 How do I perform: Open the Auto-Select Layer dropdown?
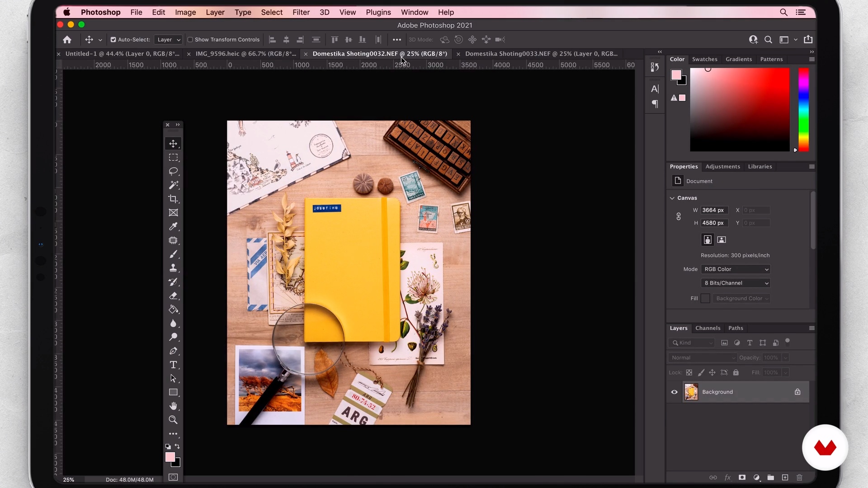168,40
